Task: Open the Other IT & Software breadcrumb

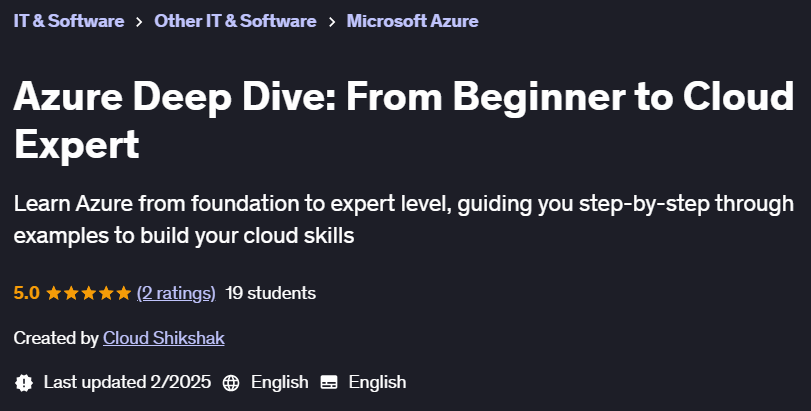Action: [x=235, y=21]
